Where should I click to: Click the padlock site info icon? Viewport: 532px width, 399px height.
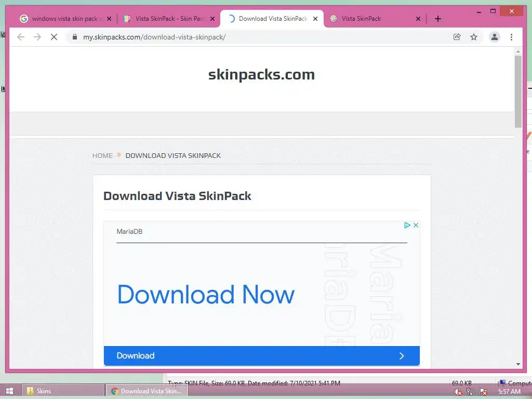tap(75, 37)
